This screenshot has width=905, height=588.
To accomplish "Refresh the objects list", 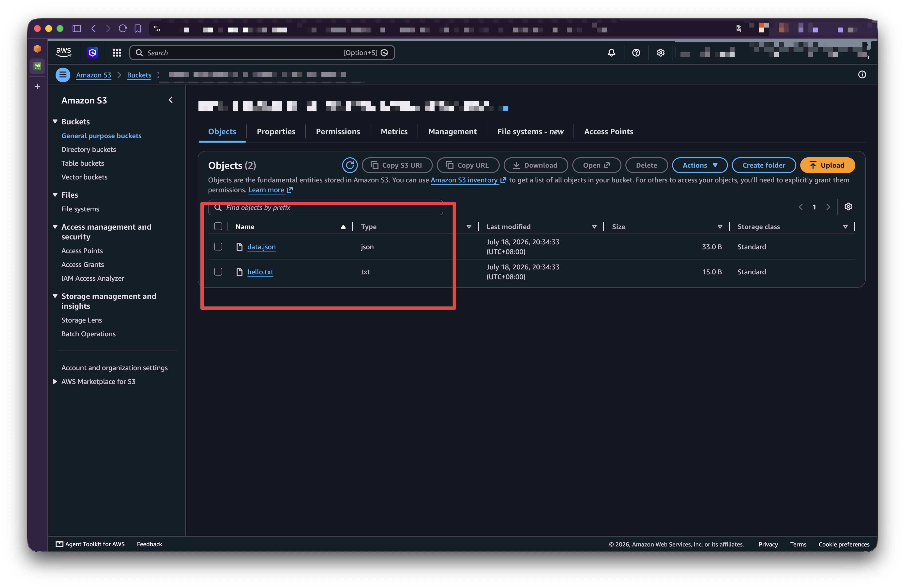I will tap(350, 165).
